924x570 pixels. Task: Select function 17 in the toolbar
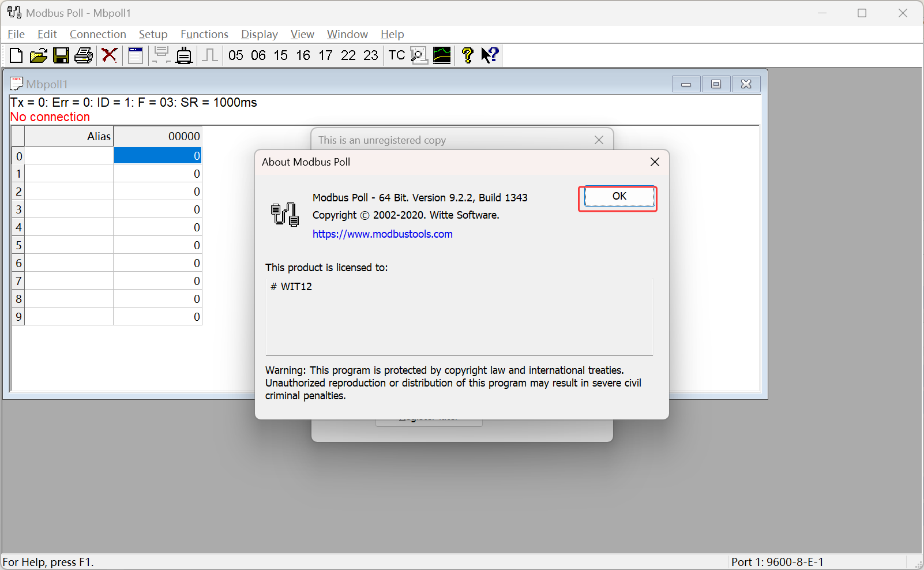coord(326,55)
